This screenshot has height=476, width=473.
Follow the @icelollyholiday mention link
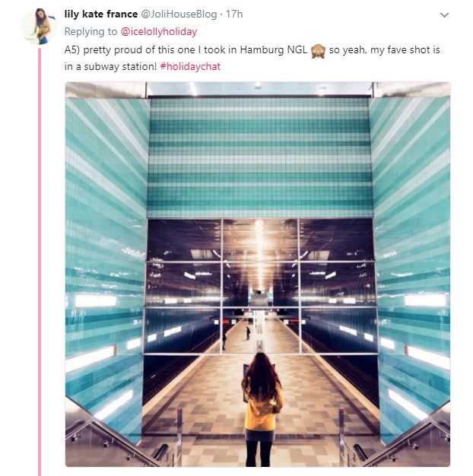point(159,32)
